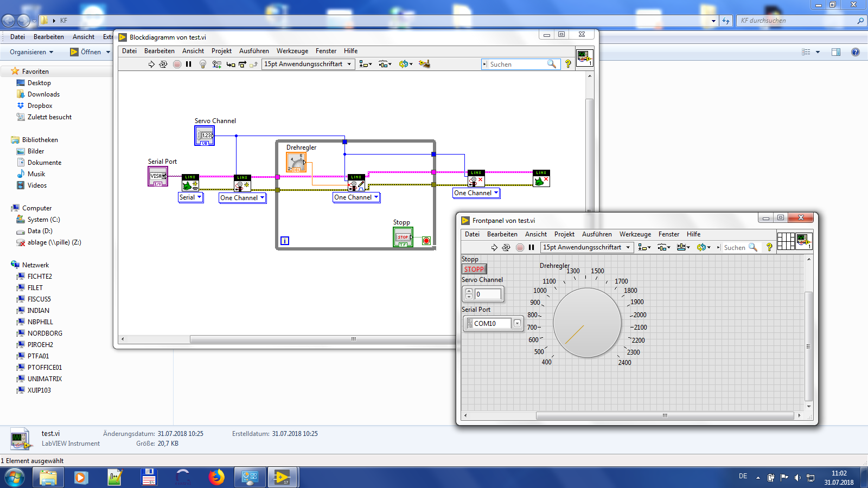Click the Servo Channel numeric field
The width and height of the screenshot is (868, 488).
pyautogui.click(x=488, y=294)
